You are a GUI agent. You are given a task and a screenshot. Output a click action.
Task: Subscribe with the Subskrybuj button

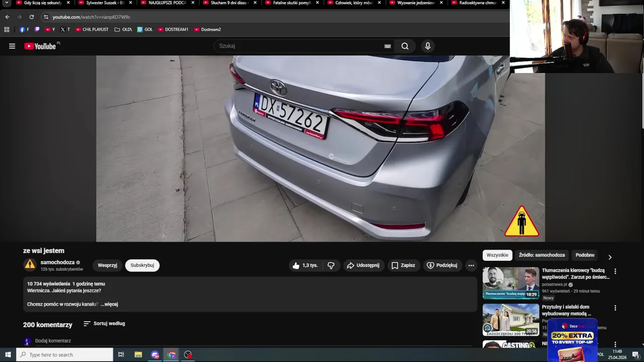click(142, 265)
